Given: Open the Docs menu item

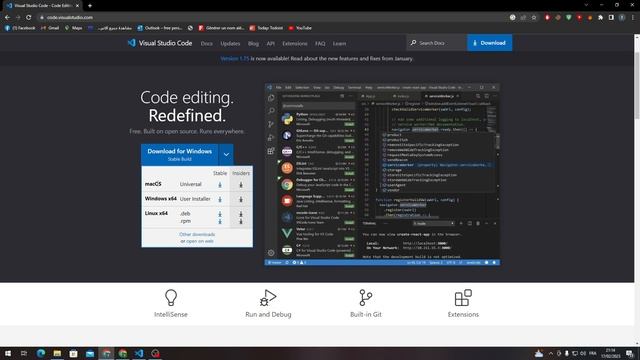Looking at the screenshot, I should click(x=207, y=43).
